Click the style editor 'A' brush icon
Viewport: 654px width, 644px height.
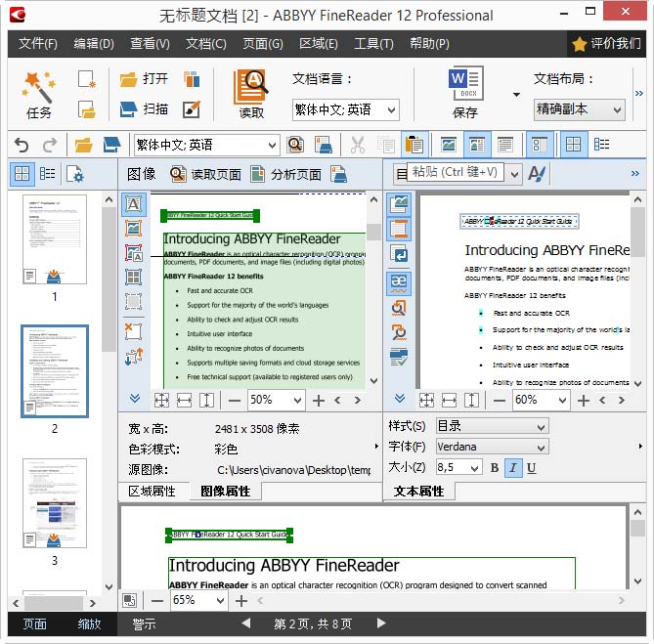(x=537, y=173)
